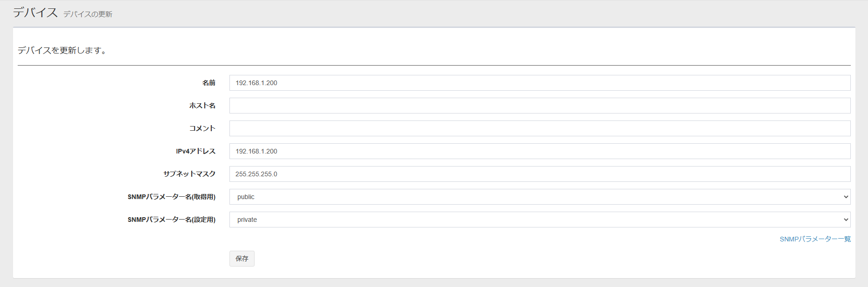Open the SNMP dropdown showing public
Screen dimensions: 868x287
(539, 197)
